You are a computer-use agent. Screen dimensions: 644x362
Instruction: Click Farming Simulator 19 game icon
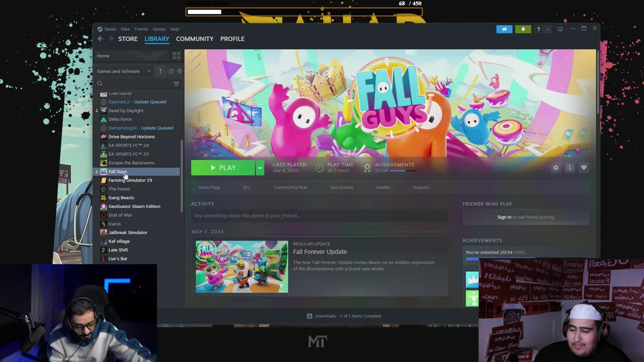(x=104, y=180)
